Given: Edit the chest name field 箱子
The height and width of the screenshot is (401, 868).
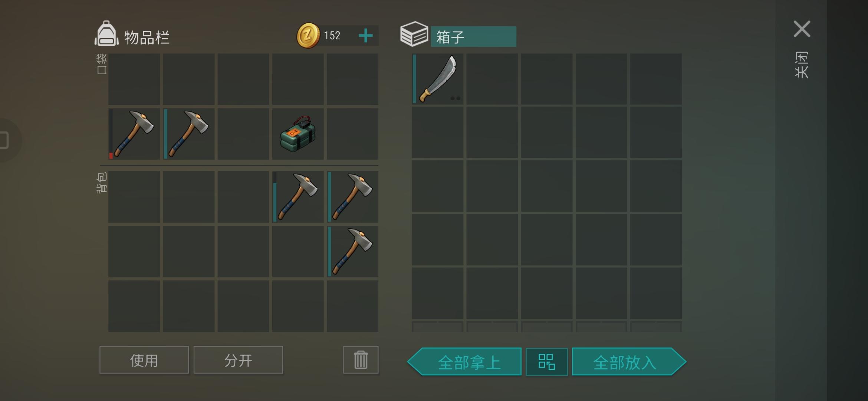Looking at the screenshot, I should [474, 36].
